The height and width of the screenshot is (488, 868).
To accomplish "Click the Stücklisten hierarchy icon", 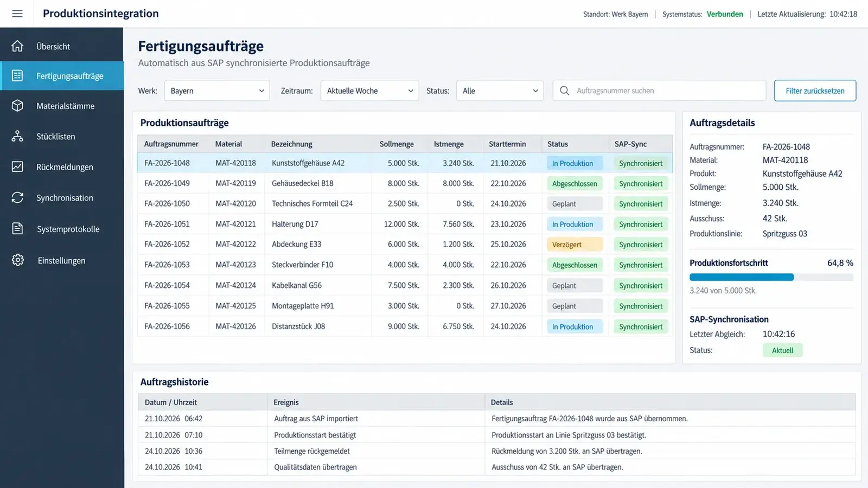I will [17, 136].
